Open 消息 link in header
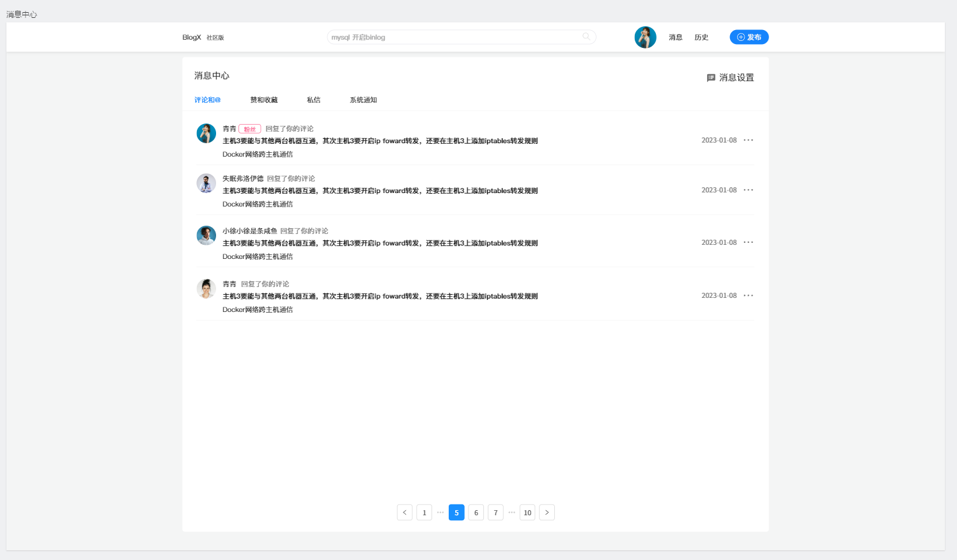The image size is (957, 560). 676,37
